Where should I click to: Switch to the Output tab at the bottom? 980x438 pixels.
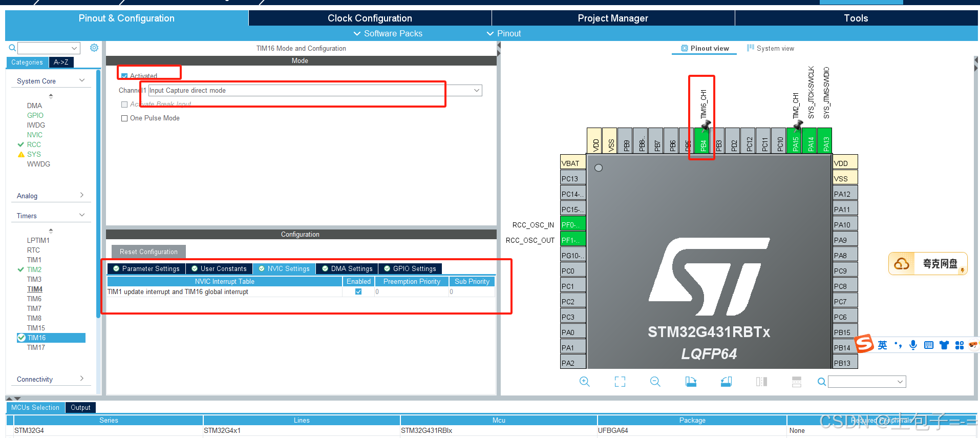[80, 407]
